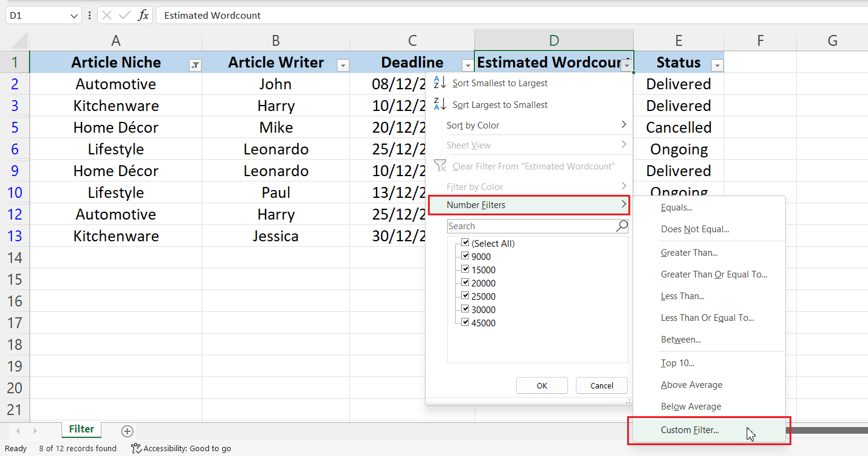Click the New Sheet plus icon

point(127,431)
